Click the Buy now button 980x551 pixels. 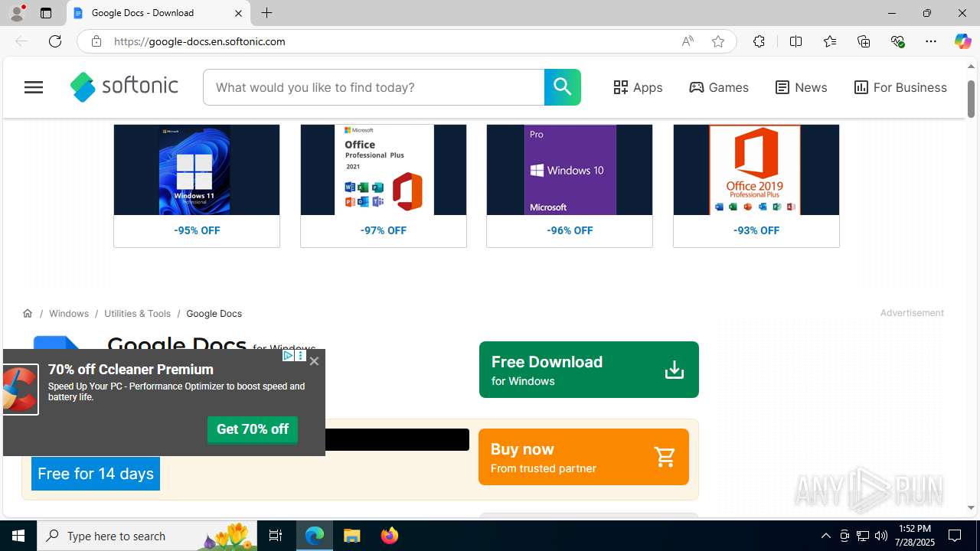coord(583,457)
